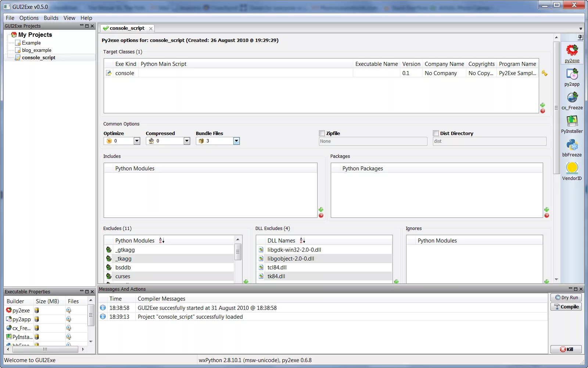The width and height of the screenshot is (588, 368).
Task: Open the Bundle Files dropdown
Action: (236, 141)
